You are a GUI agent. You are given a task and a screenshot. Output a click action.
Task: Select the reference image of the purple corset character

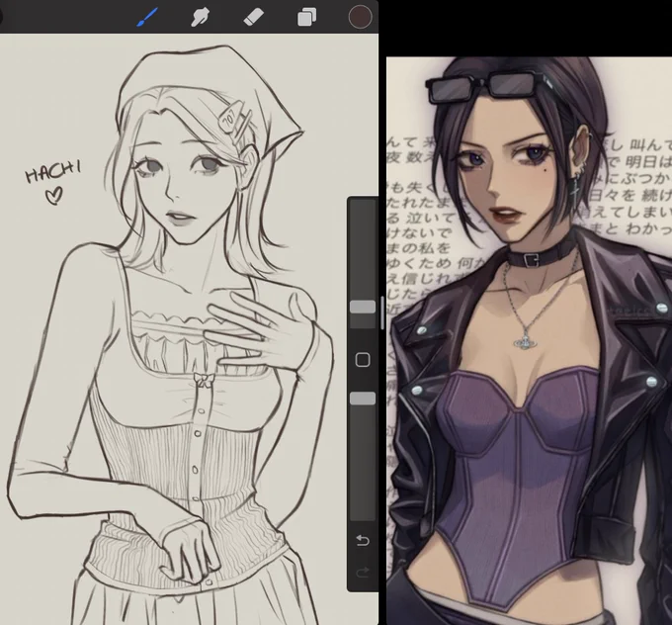(530, 340)
